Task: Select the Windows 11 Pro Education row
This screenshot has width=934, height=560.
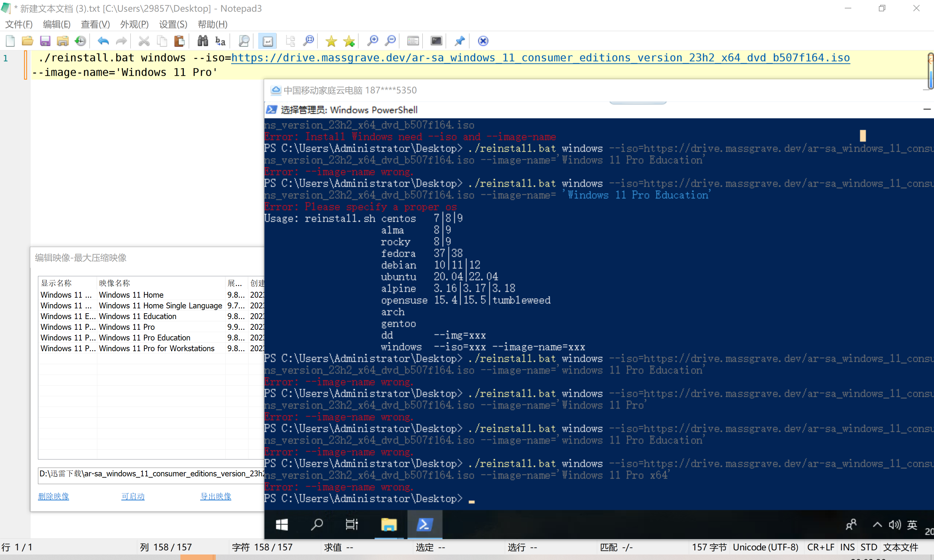Action: tap(152, 338)
